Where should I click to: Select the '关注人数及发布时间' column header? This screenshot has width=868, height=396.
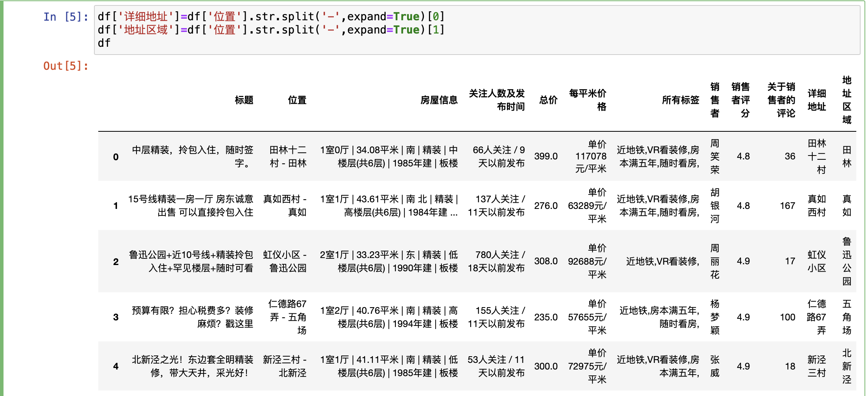point(497,100)
